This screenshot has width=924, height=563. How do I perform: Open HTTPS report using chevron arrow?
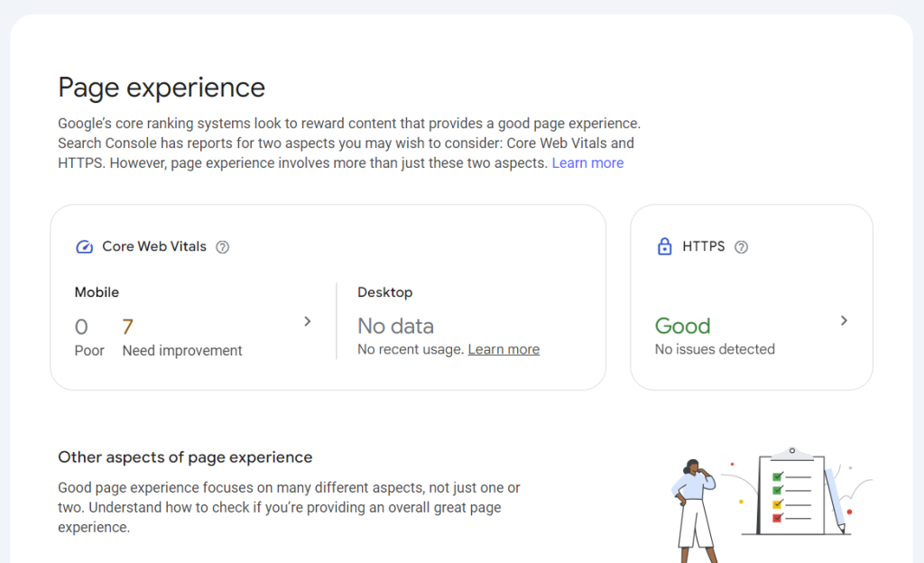pyautogui.click(x=844, y=320)
